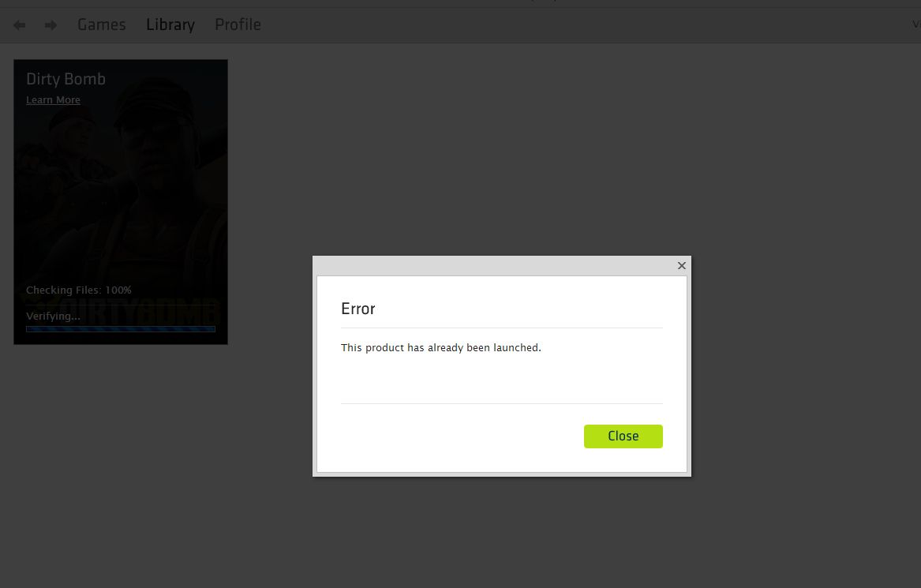The height and width of the screenshot is (588, 921).
Task: Go to the Profile tab
Action: pyautogui.click(x=238, y=24)
